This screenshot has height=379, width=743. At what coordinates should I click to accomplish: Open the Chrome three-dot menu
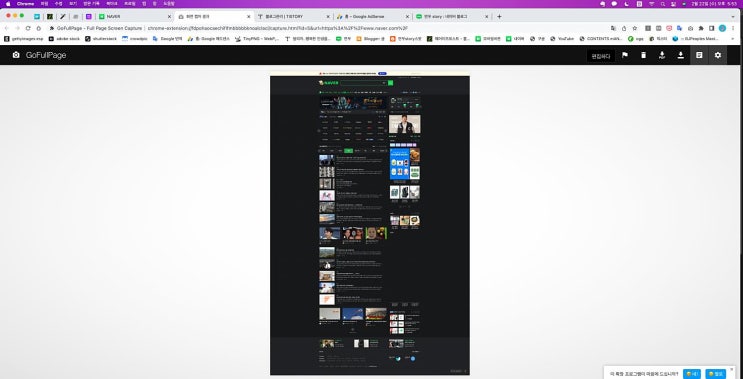[x=733, y=28]
